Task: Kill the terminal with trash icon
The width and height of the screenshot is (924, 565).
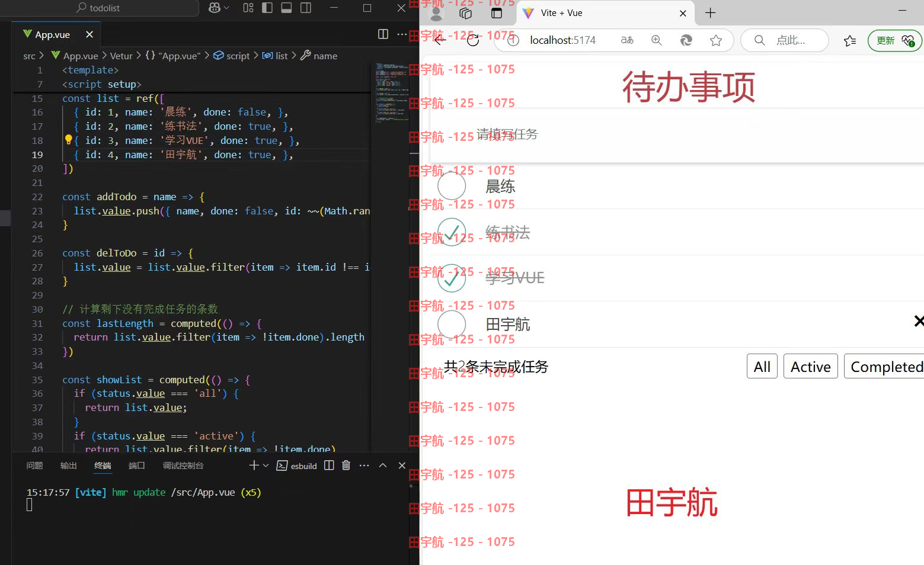Action: tap(346, 466)
